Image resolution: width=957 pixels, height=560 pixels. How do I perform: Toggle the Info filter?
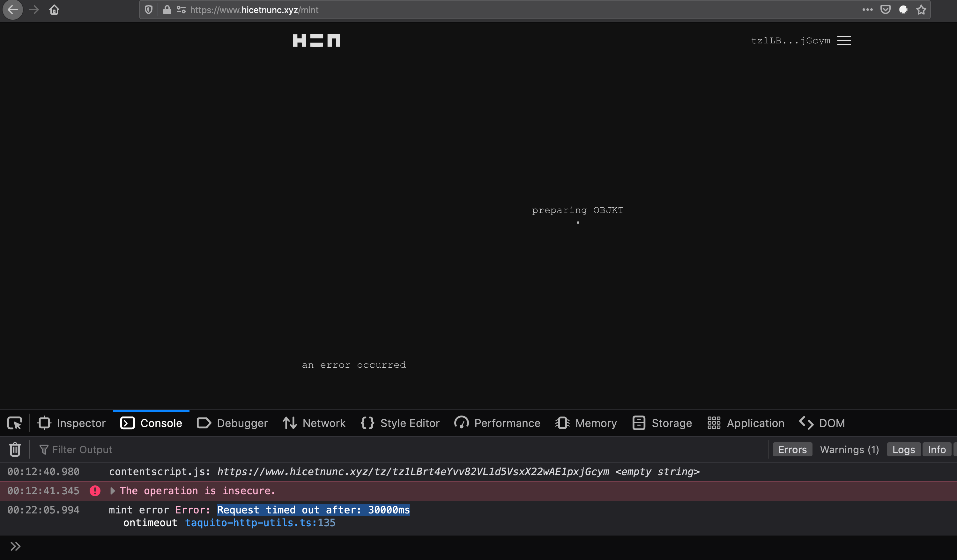[937, 450]
